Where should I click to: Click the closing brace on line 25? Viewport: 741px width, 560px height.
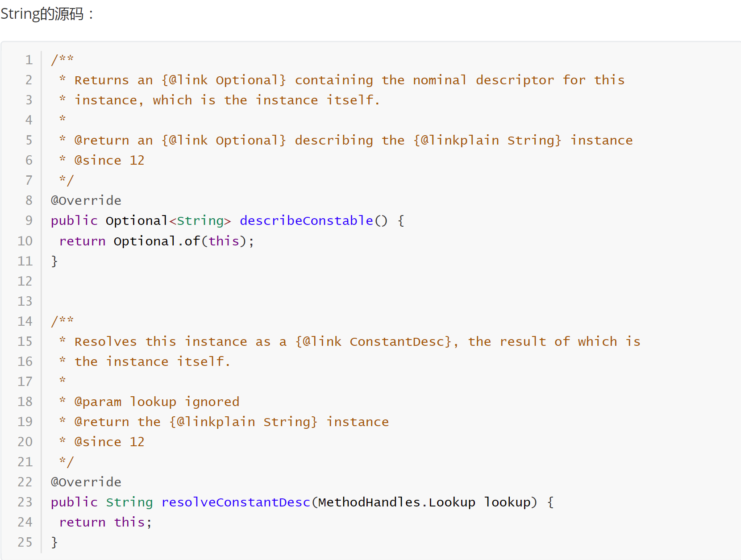pos(54,542)
